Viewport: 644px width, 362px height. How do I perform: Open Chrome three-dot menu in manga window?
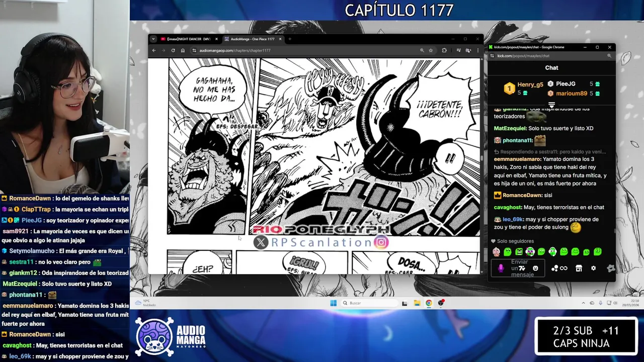[x=477, y=50]
